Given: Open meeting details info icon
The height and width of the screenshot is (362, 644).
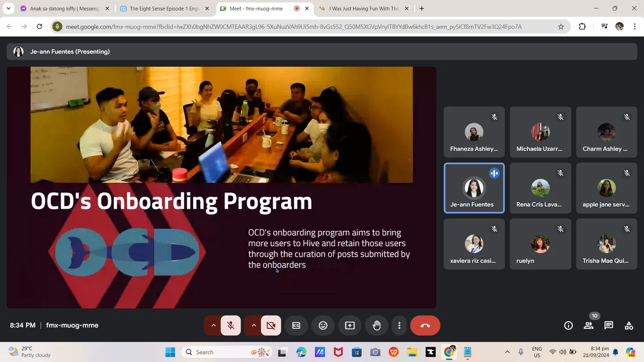Looking at the screenshot, I should tap(569, 325).
